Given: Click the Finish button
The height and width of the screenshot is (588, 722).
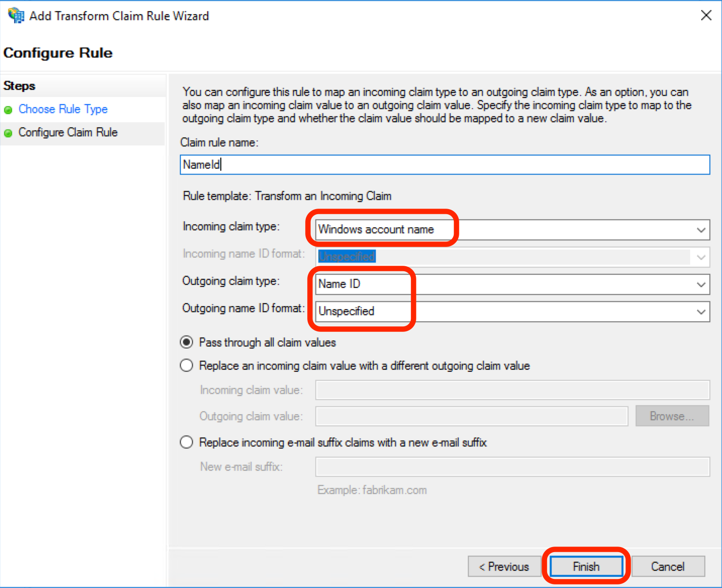Looking at the screenshot, I should click(586, 566).
